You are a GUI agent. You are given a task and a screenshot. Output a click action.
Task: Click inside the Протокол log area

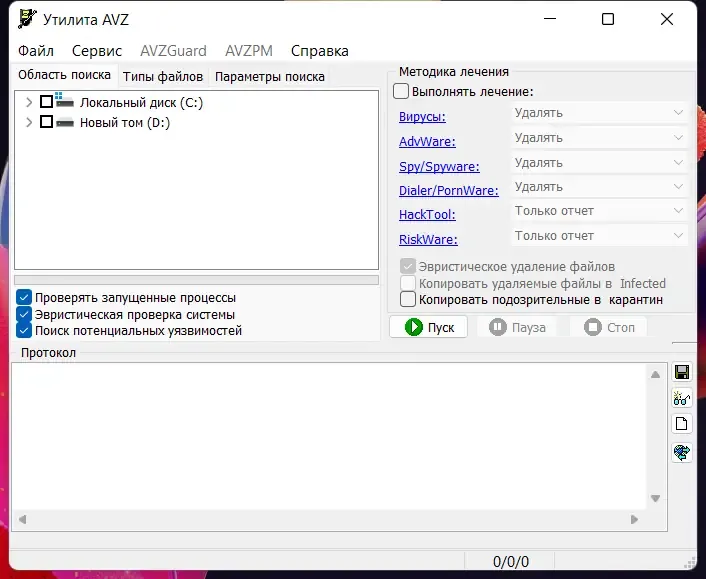[330, 436]
